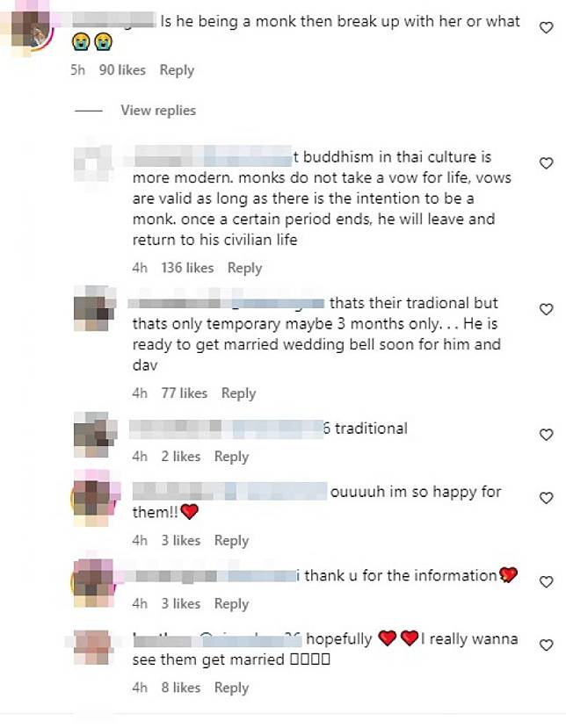View who gave 90 likes
This screenshot has width=566, height=728.
[x=122, y=70]
